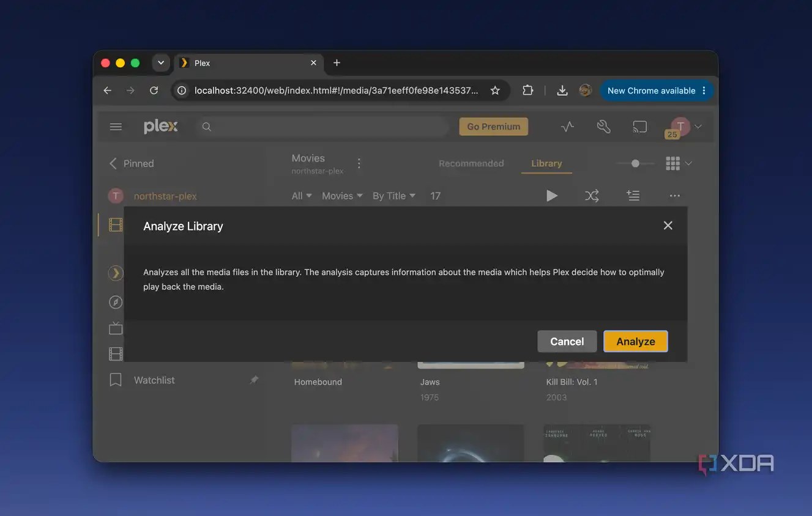Click the 17 item count
The image size is (812, 516).
pyautogui.click(x=435, y=196)
